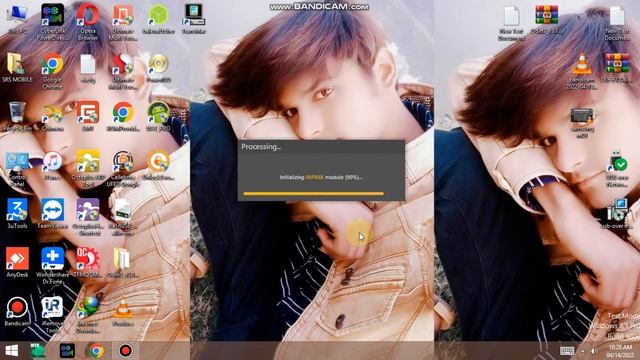Launch the Bandicam desktop shortcut
Viewport: 640px width, 360px height.
(17, 311)
